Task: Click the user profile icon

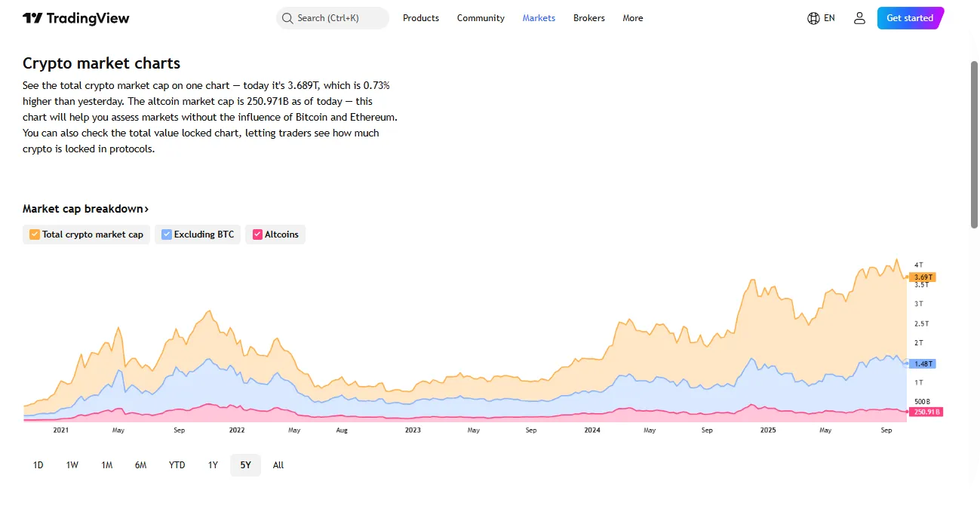Action: point(859,17)
